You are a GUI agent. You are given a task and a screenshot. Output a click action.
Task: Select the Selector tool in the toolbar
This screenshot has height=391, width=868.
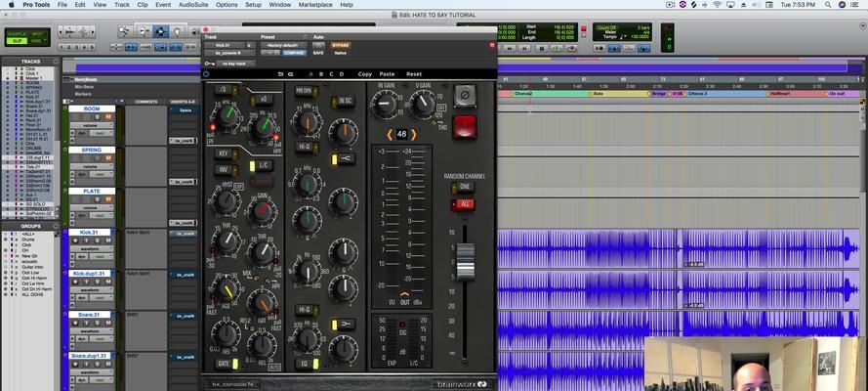click(x=160, y=31)
